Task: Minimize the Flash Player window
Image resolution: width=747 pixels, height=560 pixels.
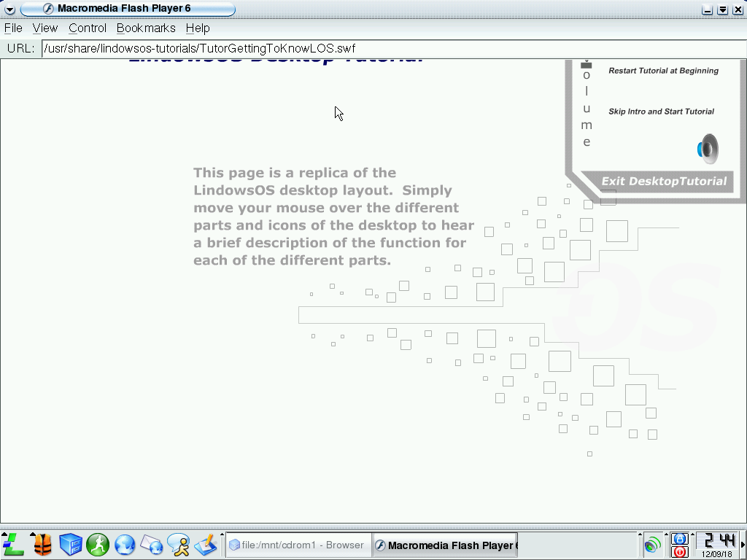Action: 708,9
